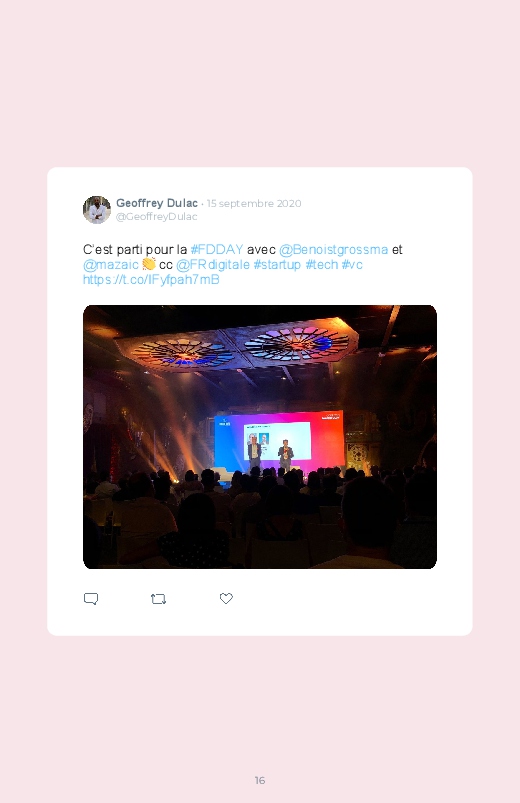Open the #FDDAY hashtag
The height and width of the screenshot is (803, 520).
click(217, 249)
